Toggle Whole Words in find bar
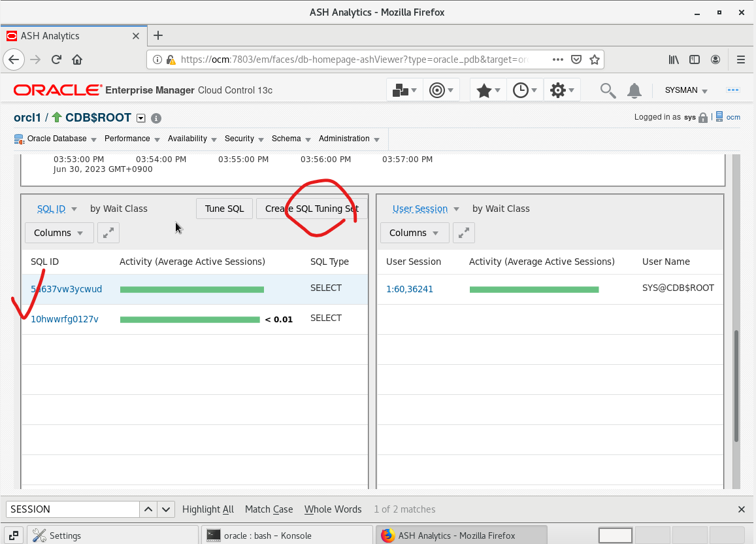 (x=333, y=509)
